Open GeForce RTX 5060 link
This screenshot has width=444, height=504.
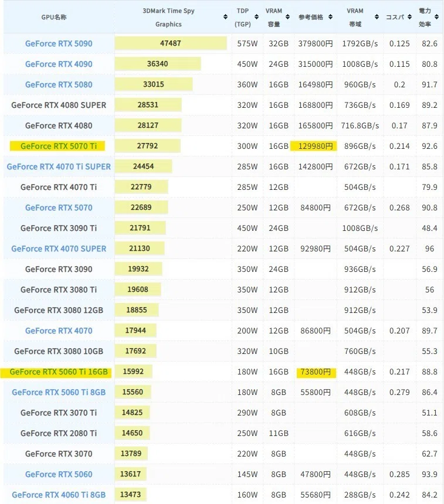(x=59, y=474)
